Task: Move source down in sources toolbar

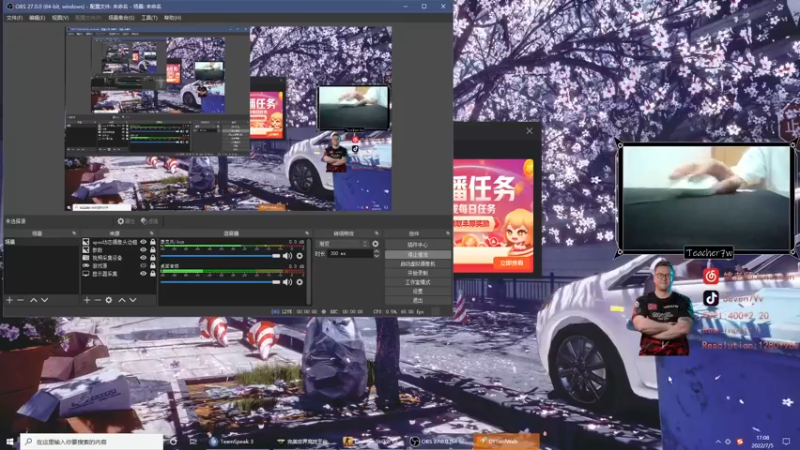Action: (133, 300)
